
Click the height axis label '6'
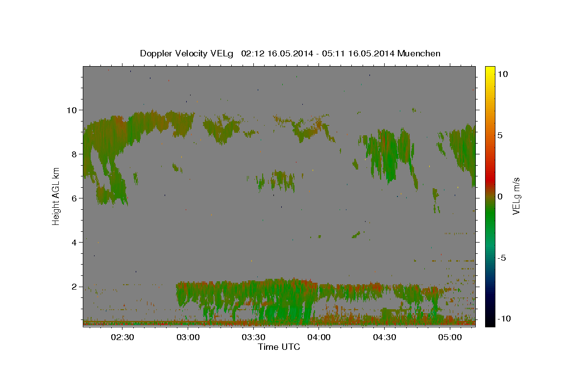tap(74, 198)
